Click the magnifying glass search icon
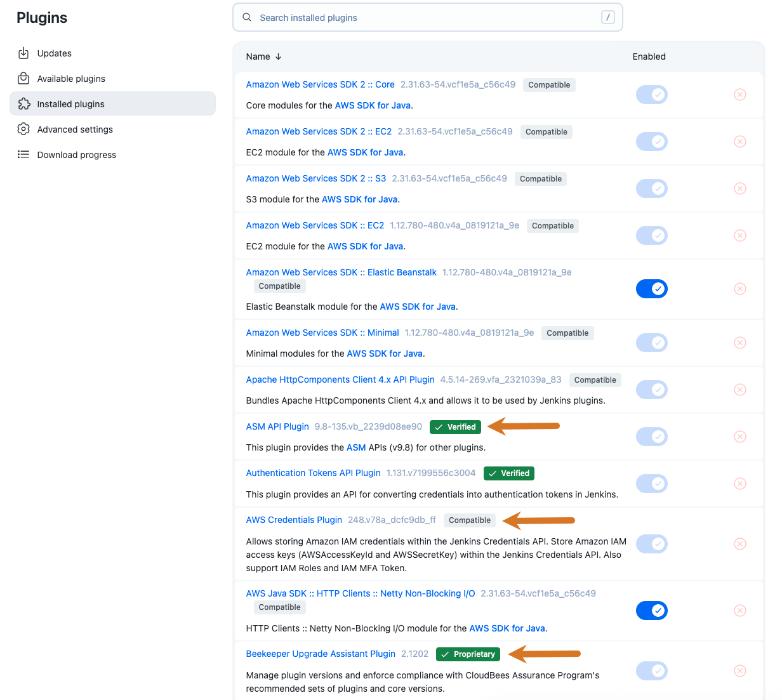The width and height of the screenshot is (782, 700). [247, 17]
